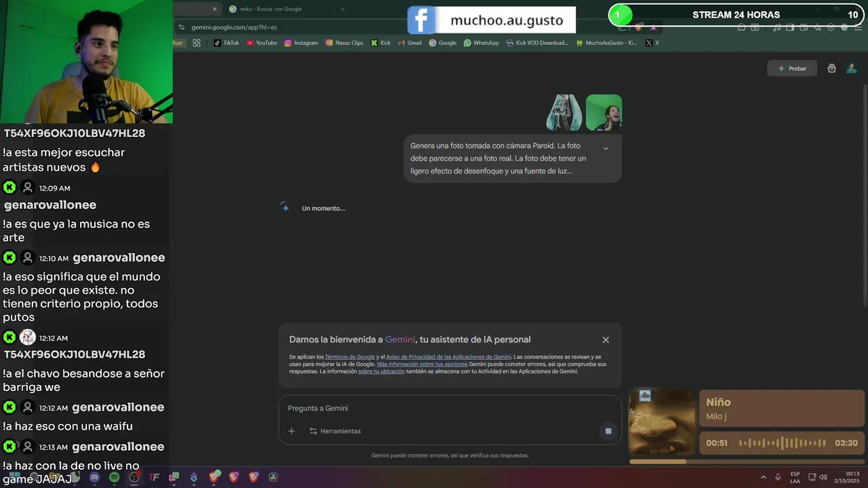868x488 pixels.
Task: Open browser music note media icon
Action: pos(777,27)
